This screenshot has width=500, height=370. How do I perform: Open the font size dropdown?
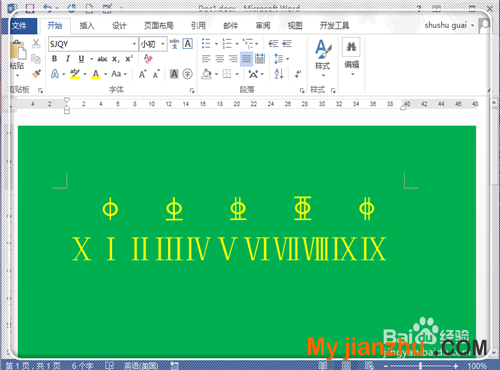[163, 44]
